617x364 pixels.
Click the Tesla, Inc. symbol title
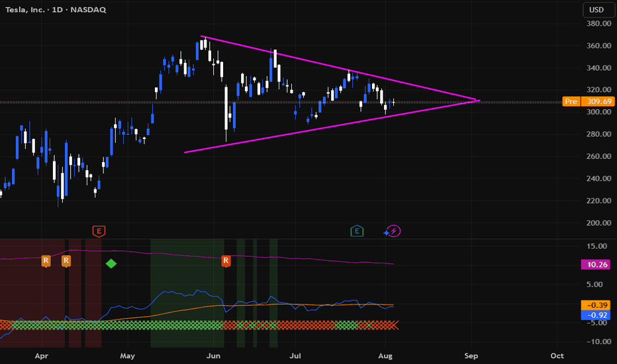click(x=24, y=10)
